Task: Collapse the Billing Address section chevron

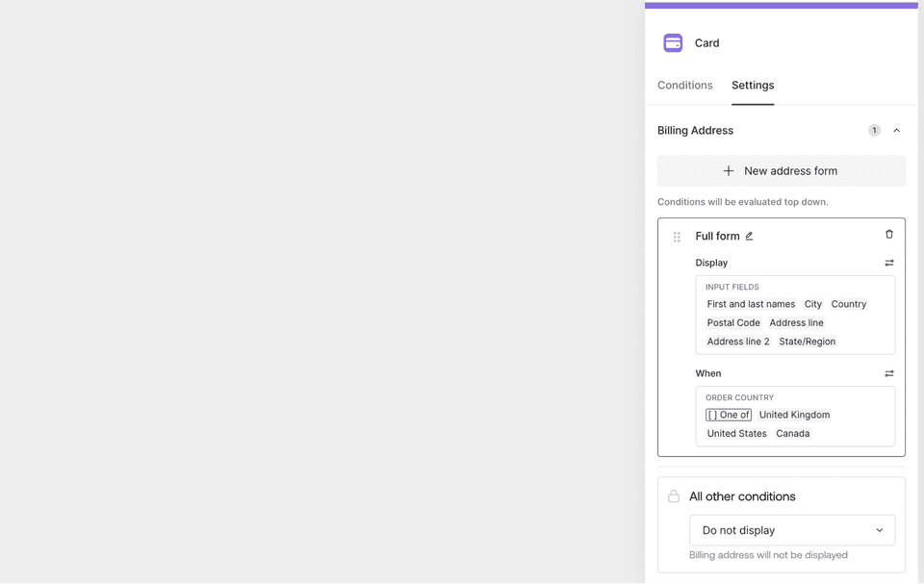Action: [896, 131]
